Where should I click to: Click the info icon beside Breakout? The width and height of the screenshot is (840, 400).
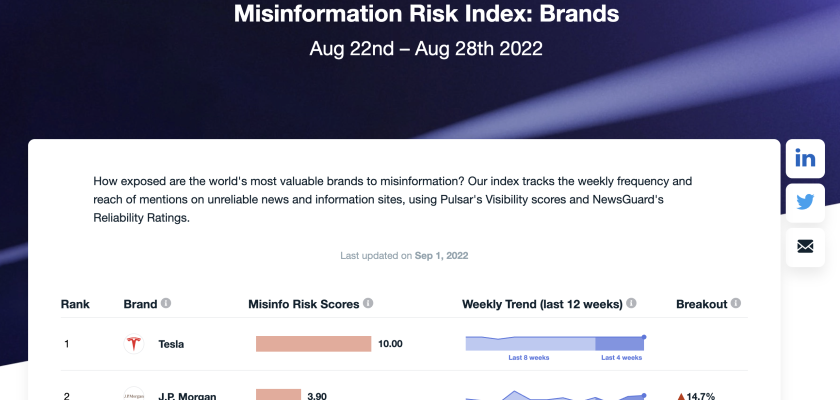click(x=736, y=303)
